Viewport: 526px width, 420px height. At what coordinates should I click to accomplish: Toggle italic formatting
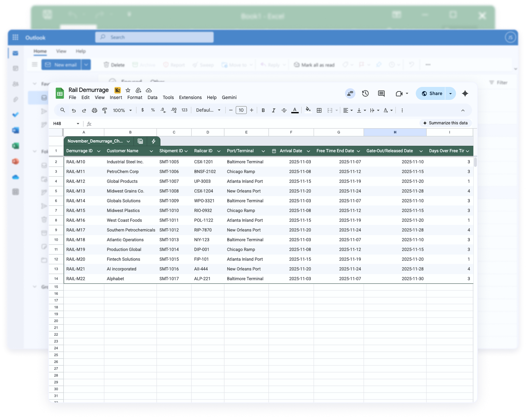point(273,110)
